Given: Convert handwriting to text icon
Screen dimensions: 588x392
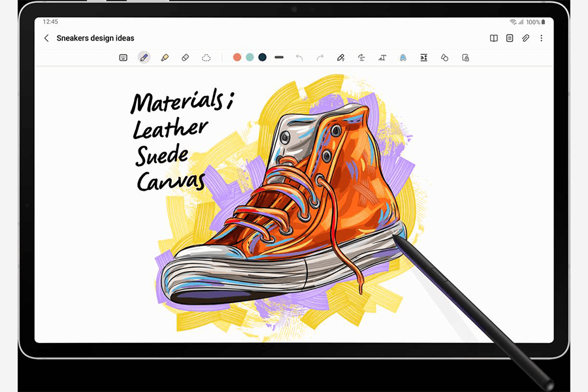Looking at the screenshot, I should 382,57.
